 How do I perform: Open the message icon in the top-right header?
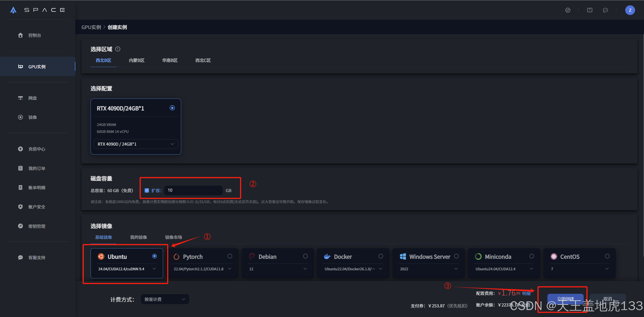tap(605, 10)
